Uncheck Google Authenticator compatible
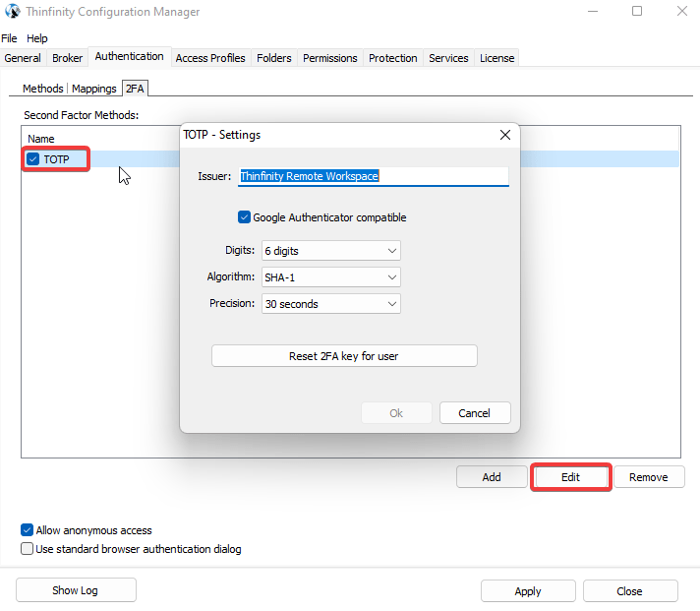Viewport: 700px width, 611px height. point(244,217)
